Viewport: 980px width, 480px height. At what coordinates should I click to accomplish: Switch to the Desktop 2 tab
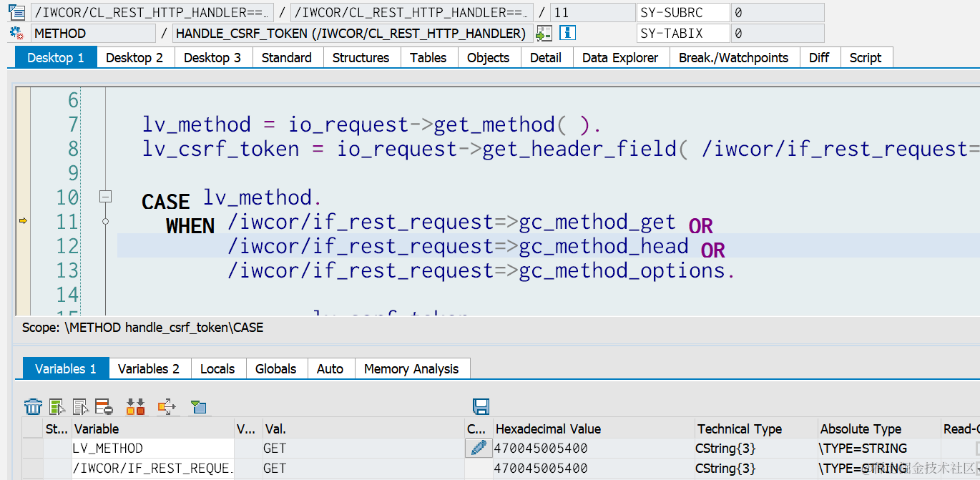click(x=134, y=57)
